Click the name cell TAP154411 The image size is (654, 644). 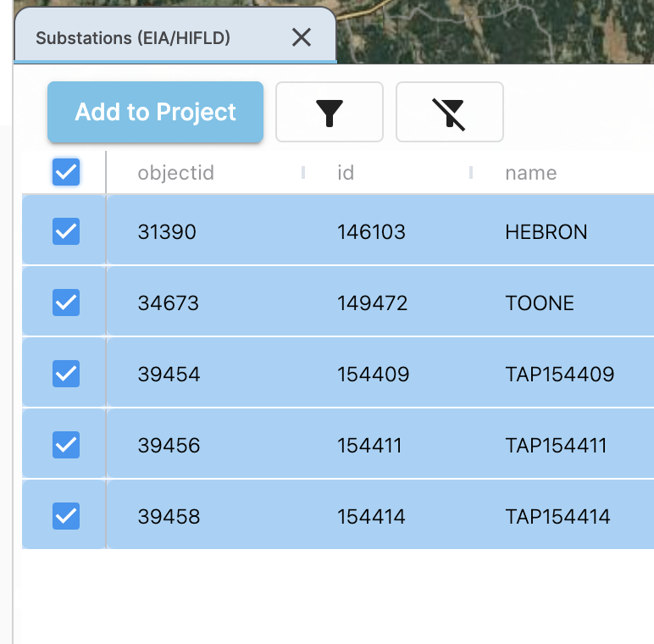[x=556, y=446]
